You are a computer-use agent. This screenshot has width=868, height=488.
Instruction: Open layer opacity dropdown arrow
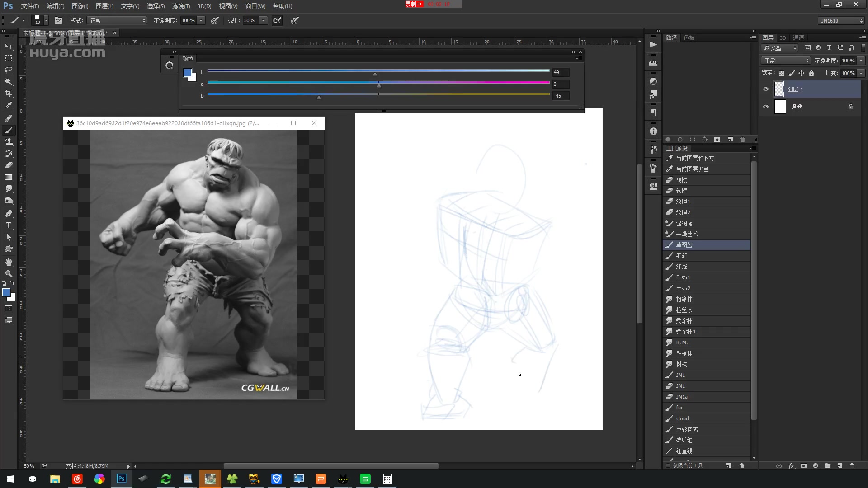tap(861, 61)
